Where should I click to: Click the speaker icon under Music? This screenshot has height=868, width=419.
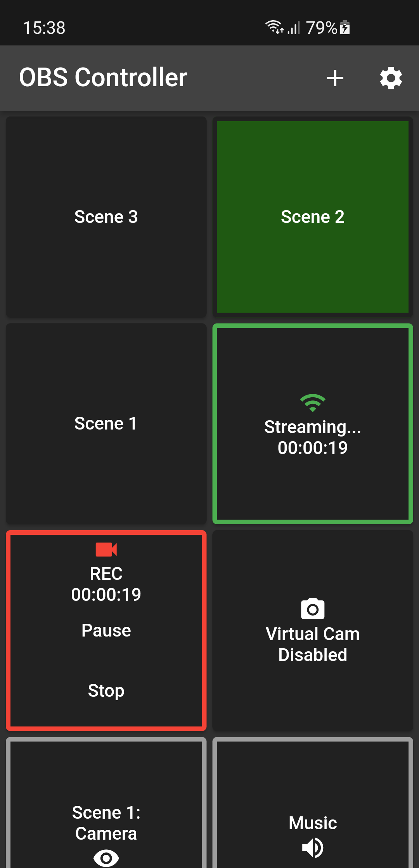pos(312,847)
